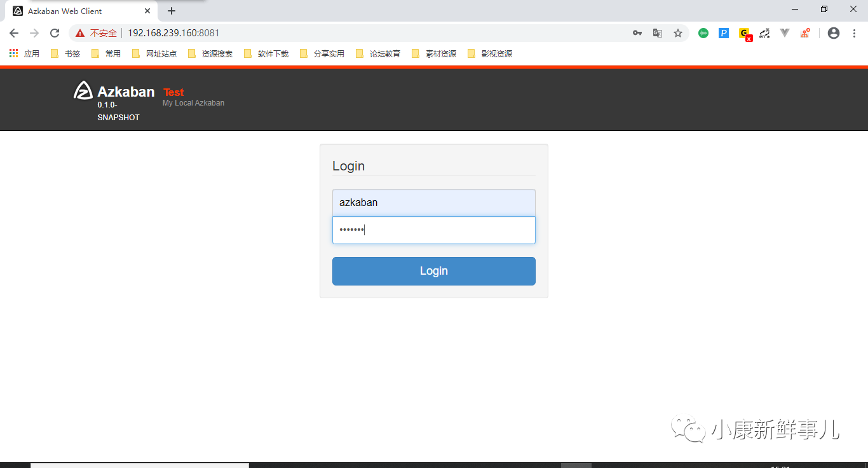The image size is (868, 468).
Task: Select the Azkaban Web Client tab
Action: click(x=81, y=11)
